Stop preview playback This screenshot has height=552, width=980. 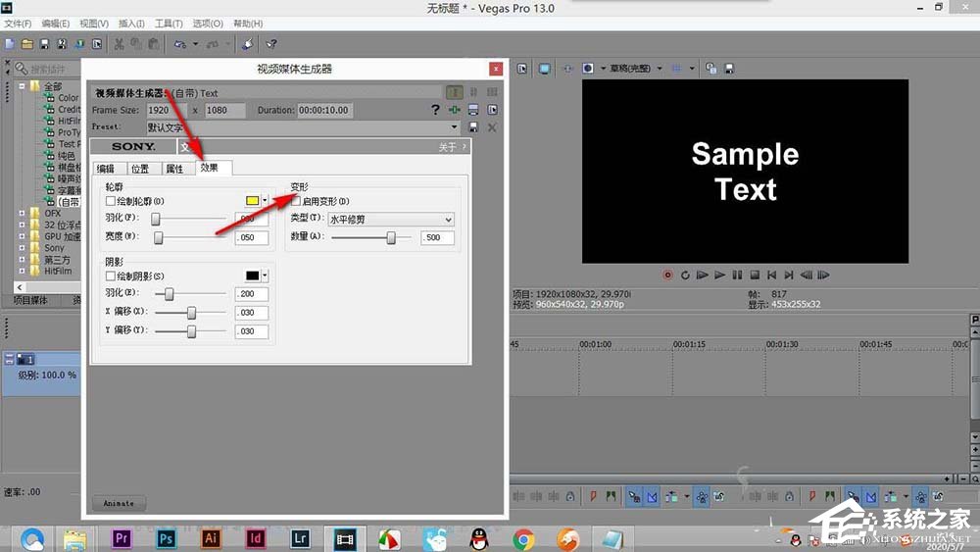[x=755, y=275]
